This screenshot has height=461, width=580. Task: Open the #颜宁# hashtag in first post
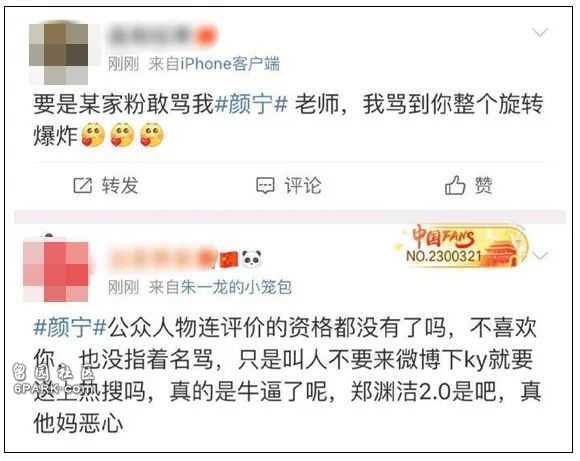click(251, 103)
